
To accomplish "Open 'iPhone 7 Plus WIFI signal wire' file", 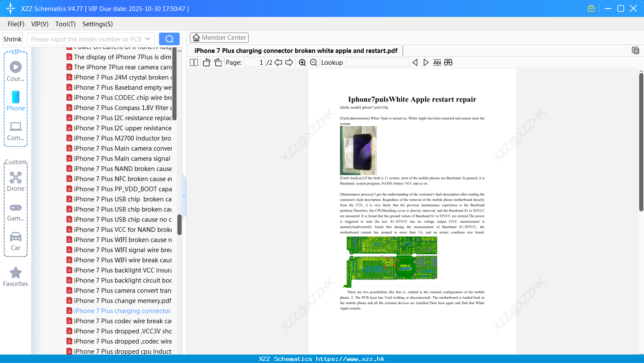I will coord(119,250).
